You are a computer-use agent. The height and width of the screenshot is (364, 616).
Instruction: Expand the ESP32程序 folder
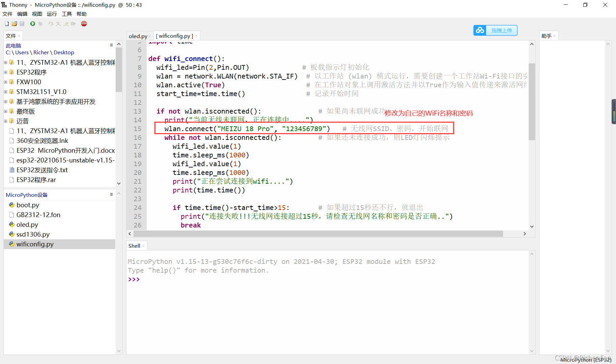pyautogui.click(x=5, y=72)
